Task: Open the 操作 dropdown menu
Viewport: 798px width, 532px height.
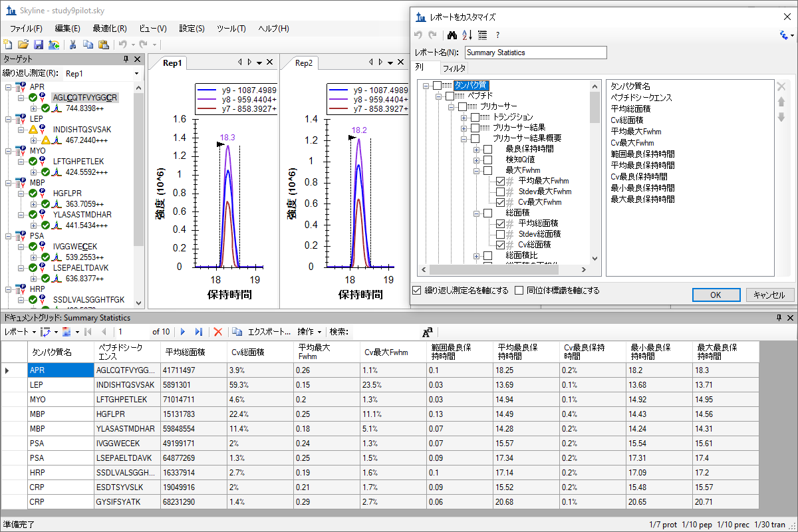Action: 310,331
